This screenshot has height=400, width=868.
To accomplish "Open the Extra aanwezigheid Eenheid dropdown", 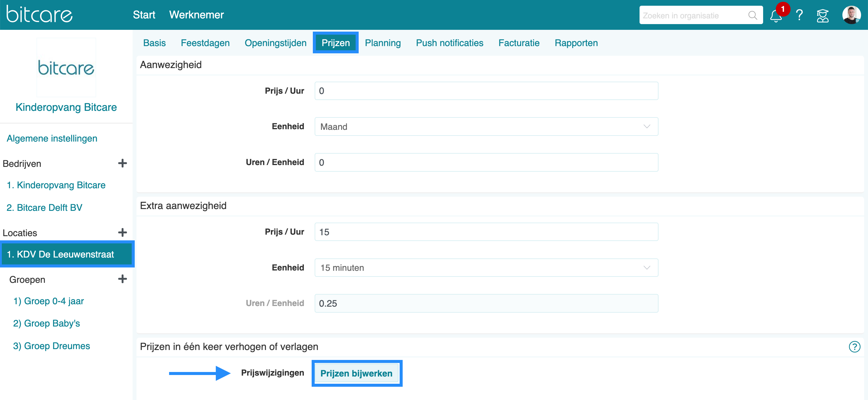I will 486,268.
